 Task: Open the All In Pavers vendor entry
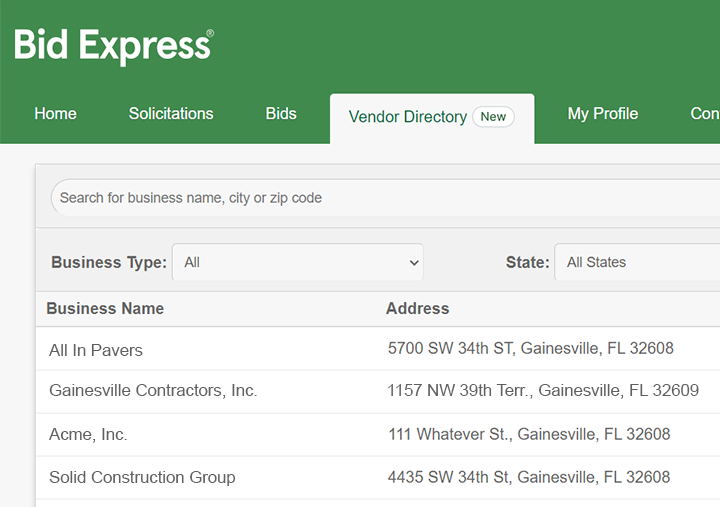pyautogui.click(x=96, y=350)
